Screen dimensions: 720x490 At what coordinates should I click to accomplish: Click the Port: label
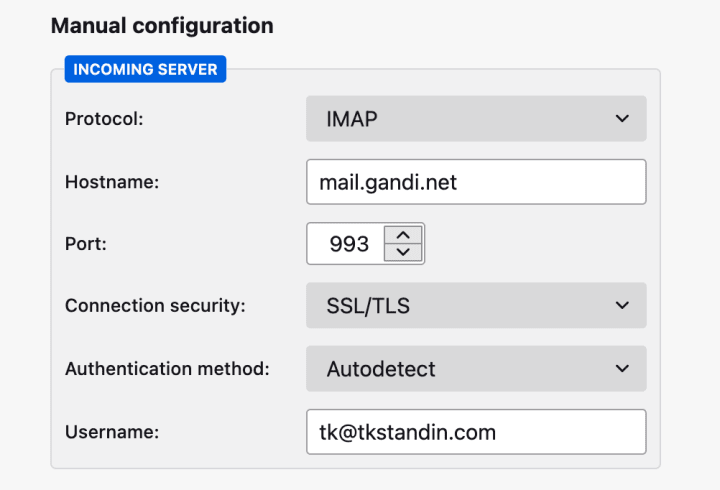click(86, 244)
